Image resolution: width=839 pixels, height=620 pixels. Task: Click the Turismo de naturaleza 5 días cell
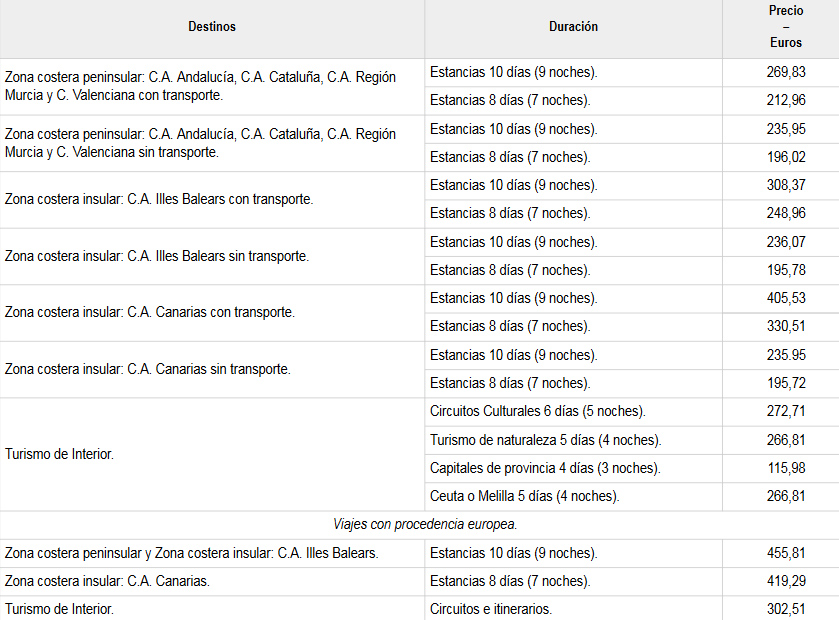545,440
